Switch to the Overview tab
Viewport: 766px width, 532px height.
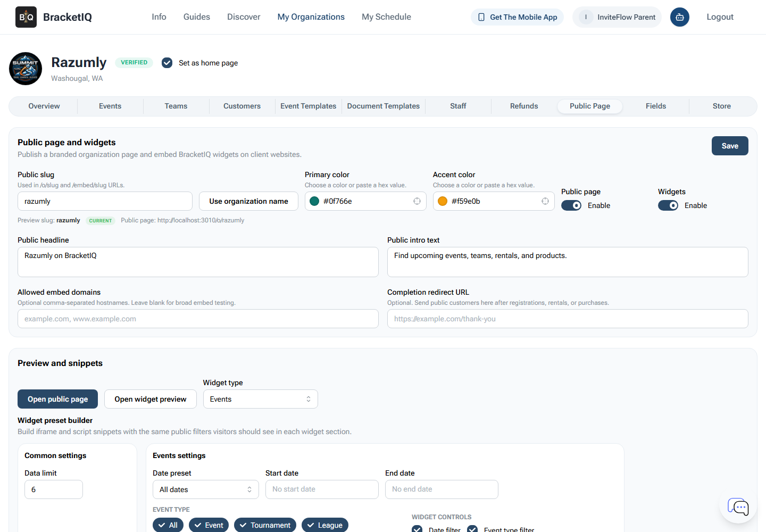pyautogui.click(x=44, y=106)
